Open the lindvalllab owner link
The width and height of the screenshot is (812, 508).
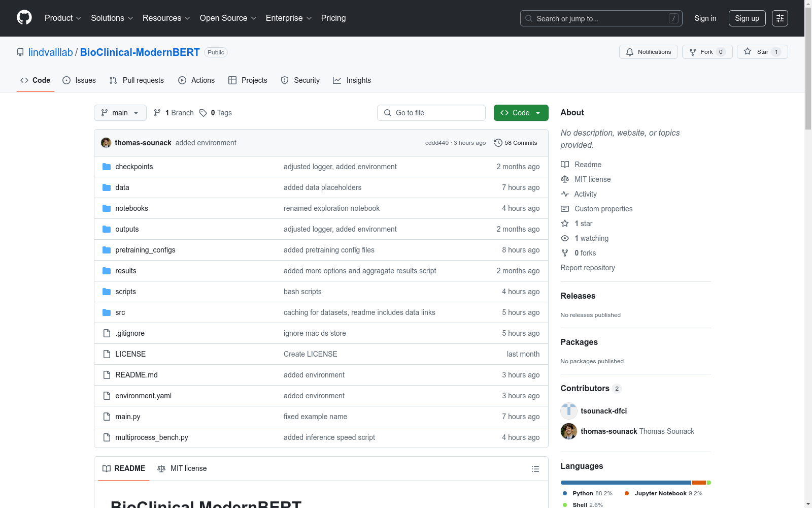(x=51, y=52)
